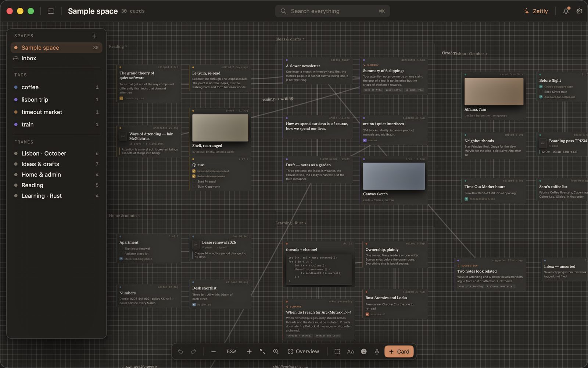Filter by the lisbon trip tag
This screenshot has height=368, width=588.
(56, 100)
